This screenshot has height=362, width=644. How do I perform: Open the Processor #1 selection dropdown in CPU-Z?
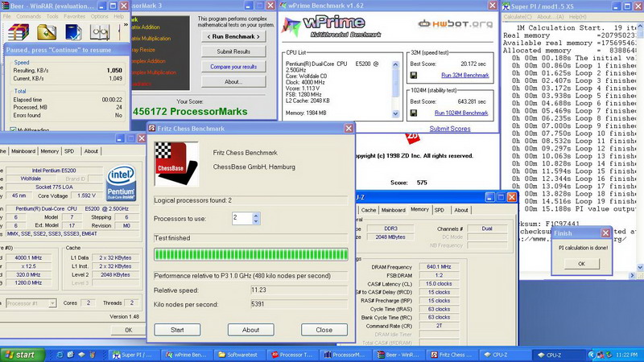52,303
